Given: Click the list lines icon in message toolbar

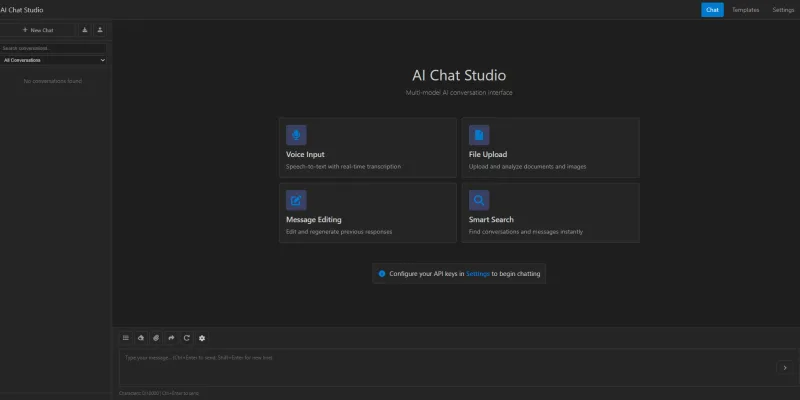Looking at the screenshot, I should (x=126, y=338).
